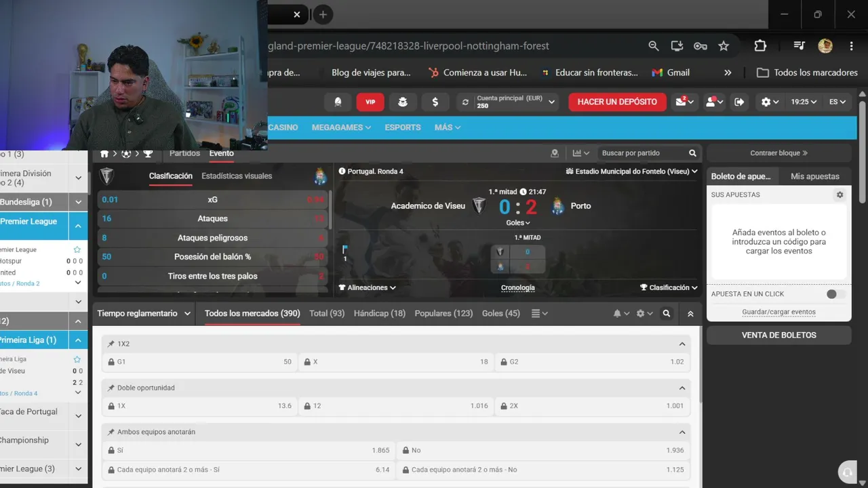Expand the Cuenta principal EUR dropdown
The image size is (868, 488).
pyautogui.click(x=552, y=102)
